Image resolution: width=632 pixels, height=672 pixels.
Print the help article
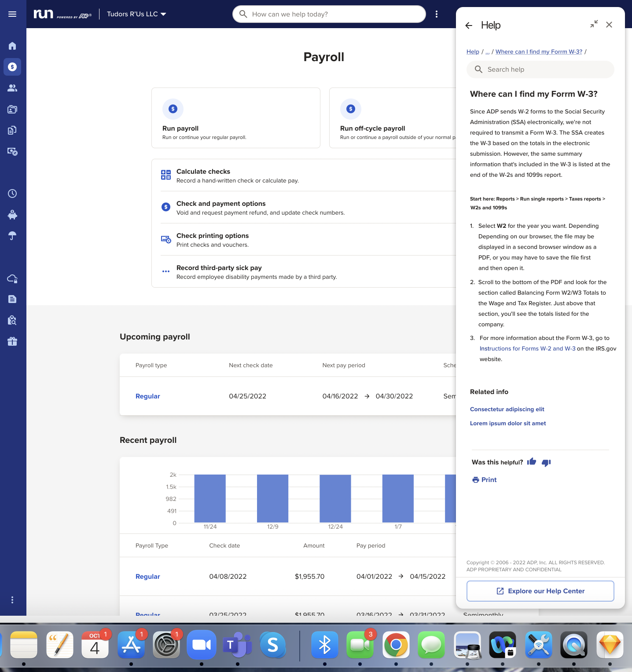coord(484,480)
